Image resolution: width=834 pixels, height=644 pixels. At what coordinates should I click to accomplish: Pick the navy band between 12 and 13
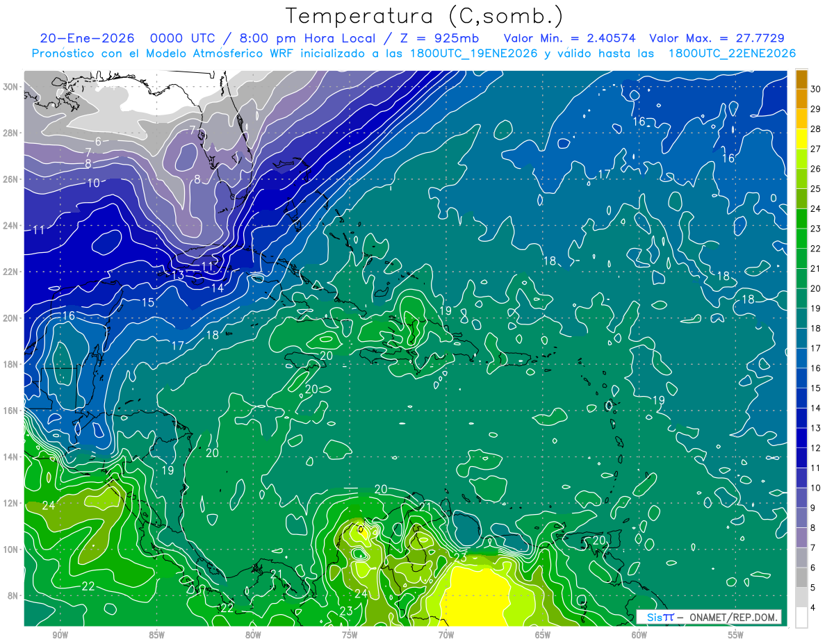[x=801, y=438]
